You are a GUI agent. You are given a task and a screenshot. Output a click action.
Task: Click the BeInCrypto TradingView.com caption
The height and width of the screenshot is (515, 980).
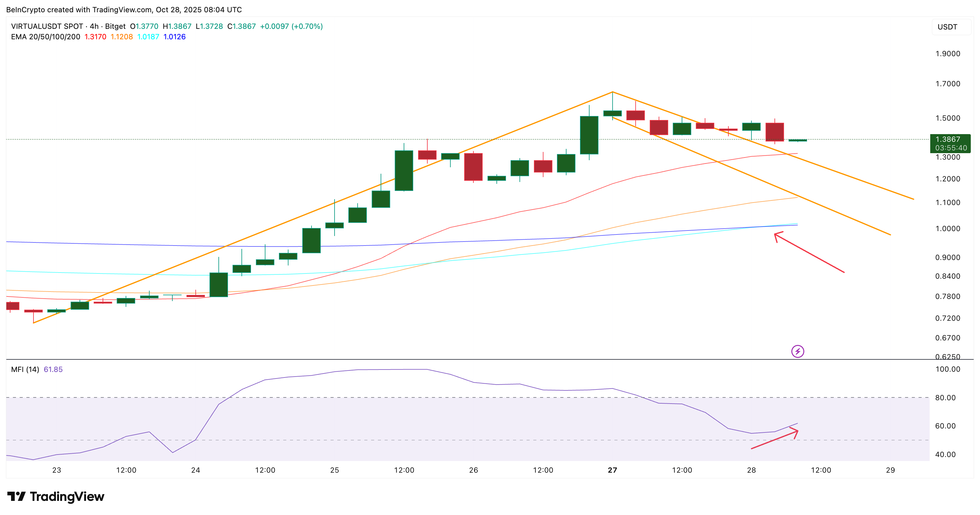point(124,10)
